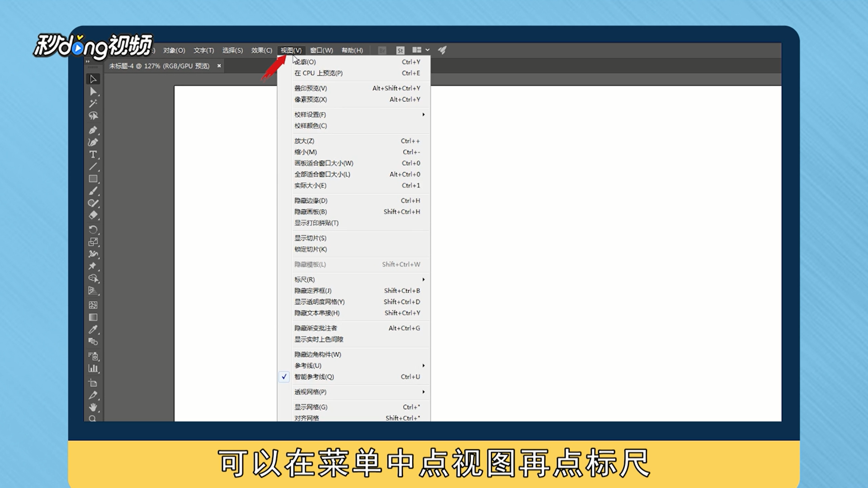Select the Magic Wand tool
This screenshot has width=868, height=488.
pyautogui.click(x=93, y=103)
